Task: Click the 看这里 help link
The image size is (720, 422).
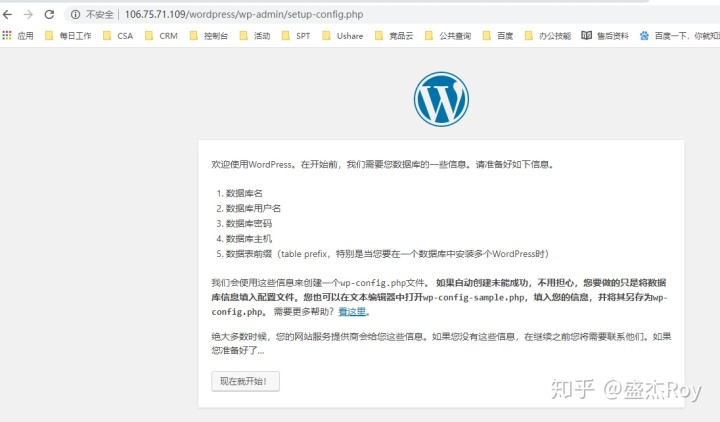Action: click(352, 312)
